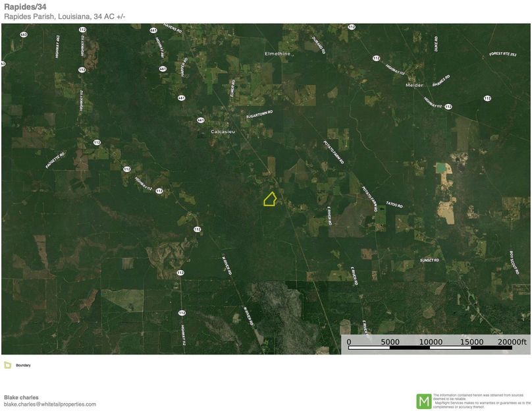Select the yellow property boundary polygon marker
This screenshot has width=532, height=411.
pos(271,198)
